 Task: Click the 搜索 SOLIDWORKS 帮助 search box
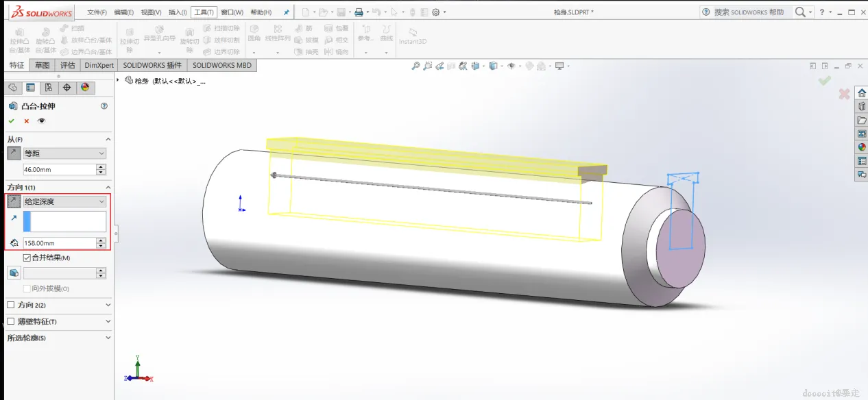pyautogui.click(x=745, y=12)
